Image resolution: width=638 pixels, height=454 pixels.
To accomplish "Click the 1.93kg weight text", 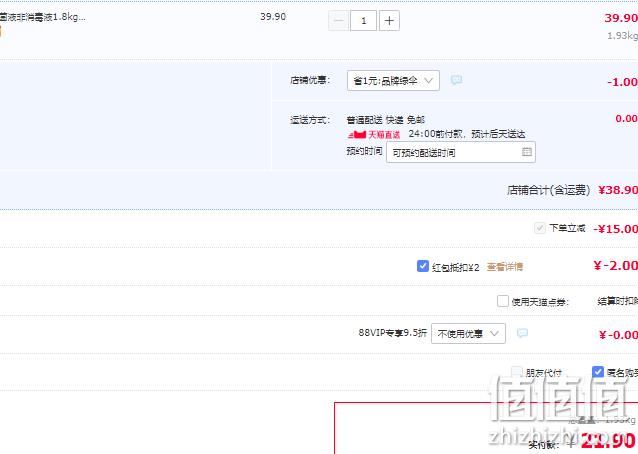I will [623, 36].
